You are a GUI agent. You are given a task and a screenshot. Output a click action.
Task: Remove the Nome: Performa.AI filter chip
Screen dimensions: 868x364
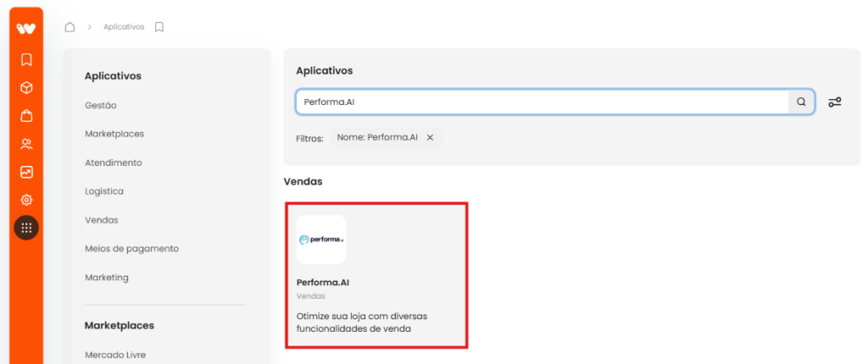tap(430, 138)
